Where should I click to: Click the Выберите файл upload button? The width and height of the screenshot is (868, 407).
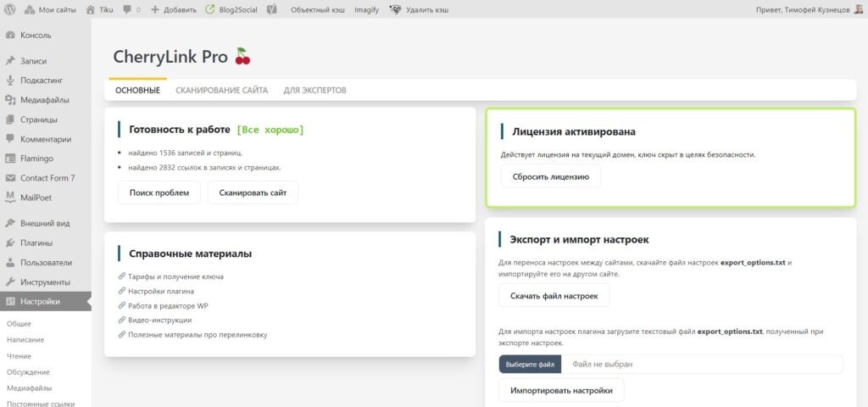pos(531,365)
